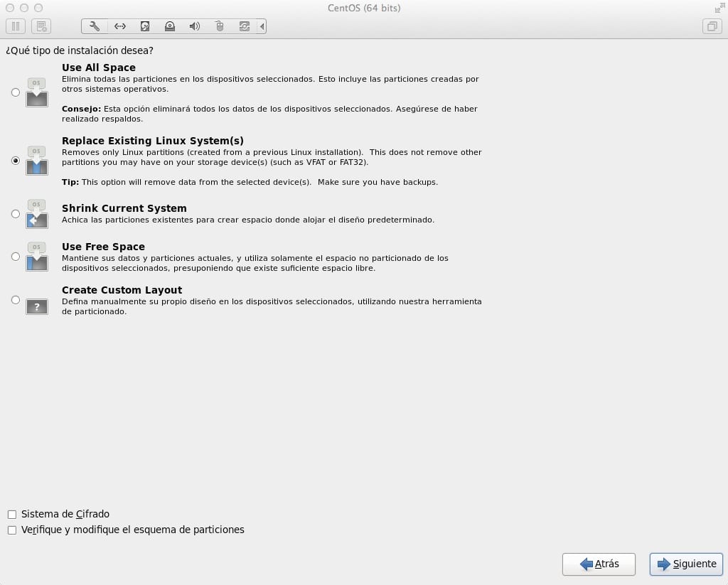This screenshot has height=585, width=728.
Task: Enable the Sistema de Cifrado checkbox
Action: click(x=12, y=514)
